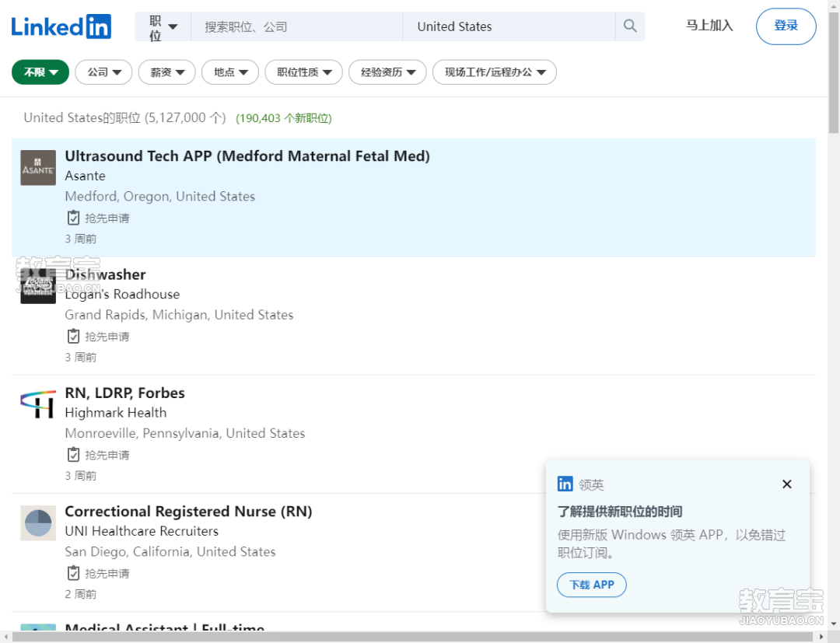Image resolution: width=840 pixels, height=643 pixels.
Task: Click the Asante company name
Action: point(86,176)
